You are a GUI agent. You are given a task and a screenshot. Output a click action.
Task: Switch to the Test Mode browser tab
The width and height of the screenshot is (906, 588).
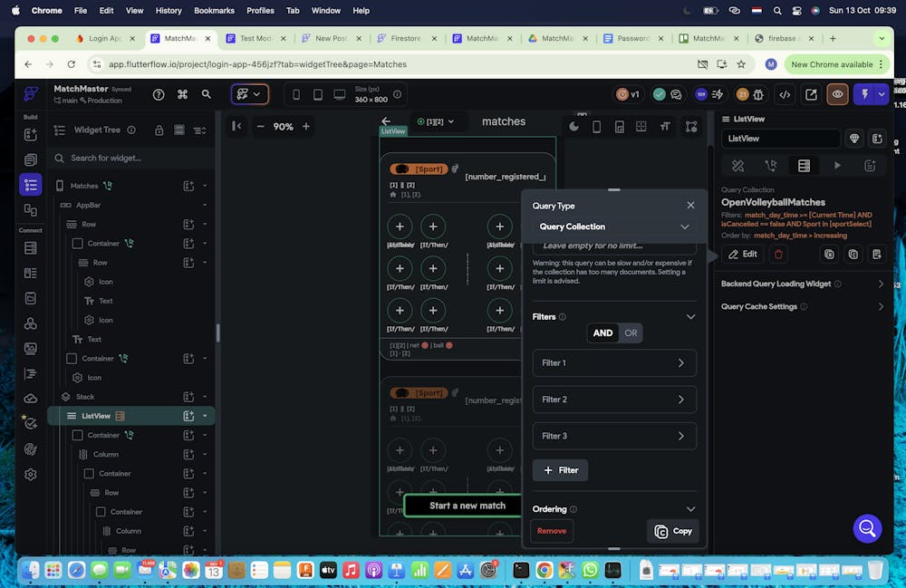(255, 38)
